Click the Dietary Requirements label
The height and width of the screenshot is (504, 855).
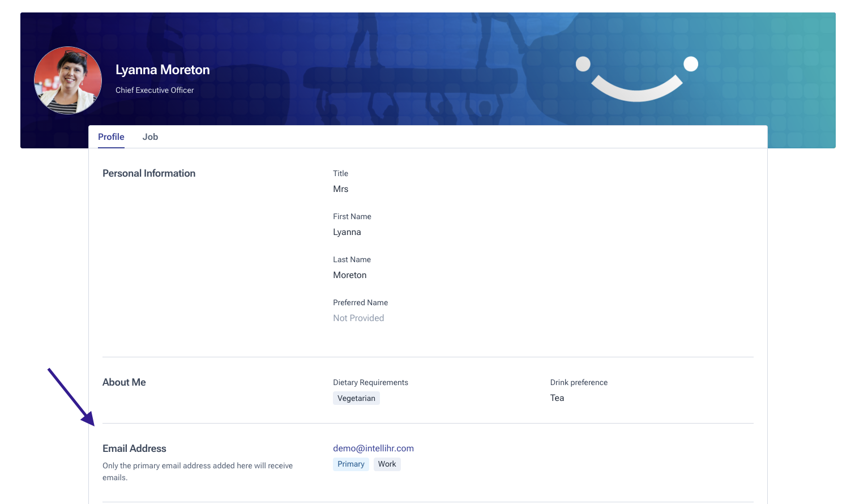(370, 383)
